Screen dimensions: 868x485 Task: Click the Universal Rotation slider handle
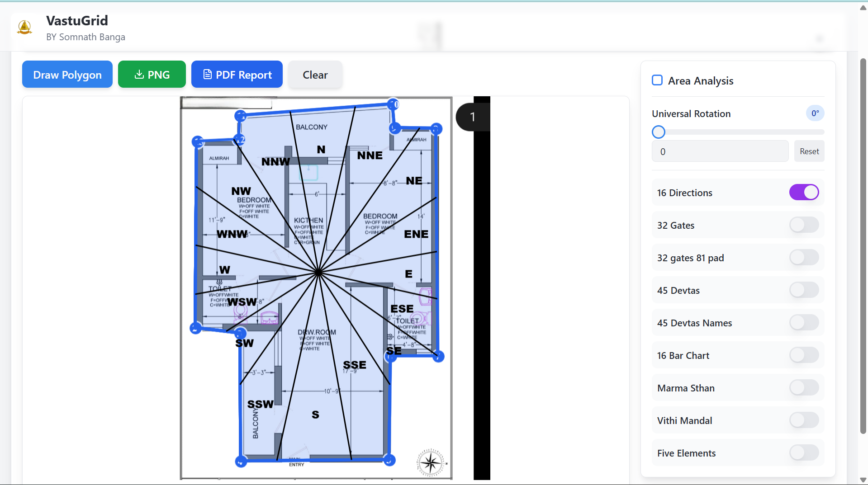[x=659, y=132]
